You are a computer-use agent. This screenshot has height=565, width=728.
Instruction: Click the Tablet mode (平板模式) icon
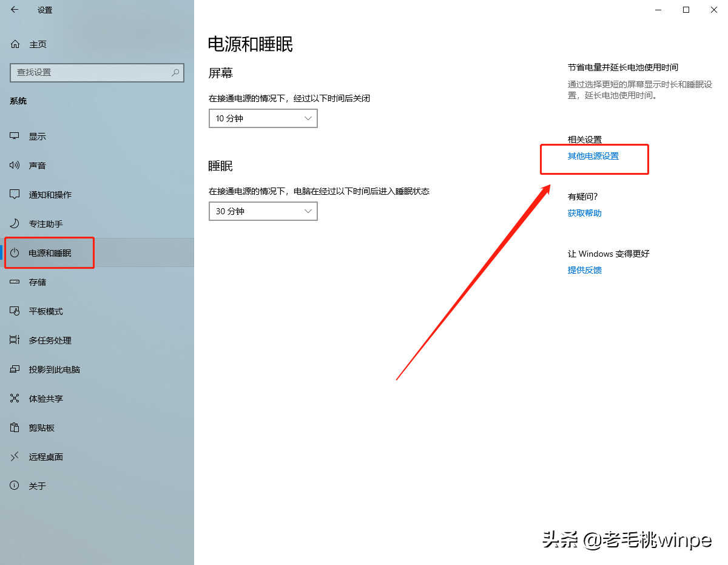pyautogui.click(x=15, y=311)
